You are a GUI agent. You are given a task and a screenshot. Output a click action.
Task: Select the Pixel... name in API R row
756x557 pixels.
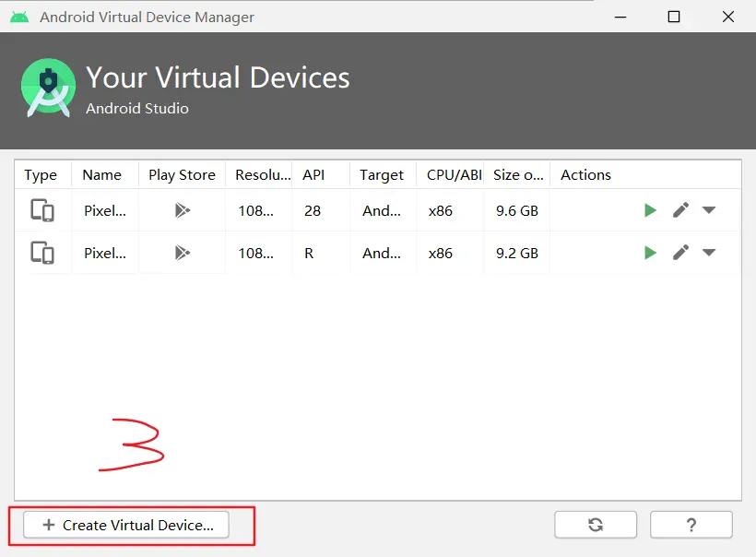105,254
